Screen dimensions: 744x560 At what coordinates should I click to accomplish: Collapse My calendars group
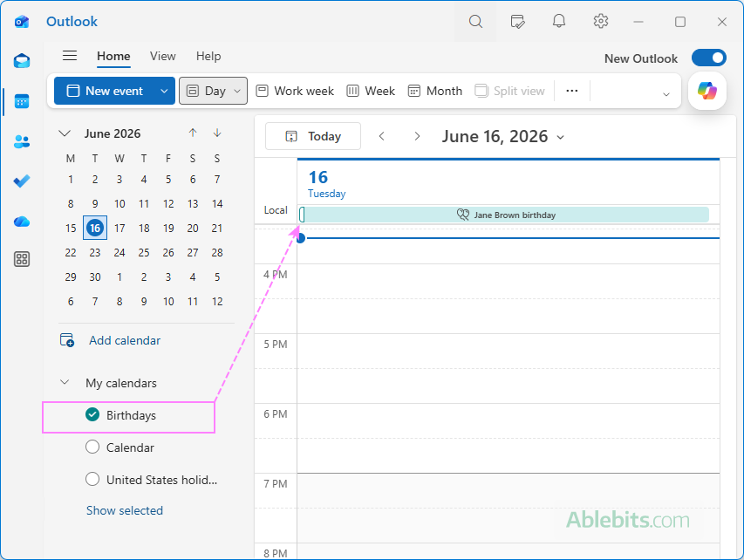tap(65, 383)
